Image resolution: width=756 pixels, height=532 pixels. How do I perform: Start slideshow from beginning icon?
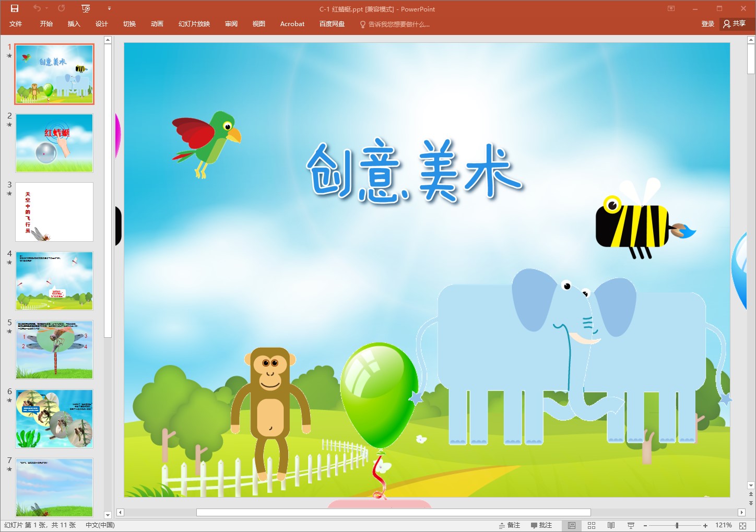pyautogui.click(x=86, y=8)
